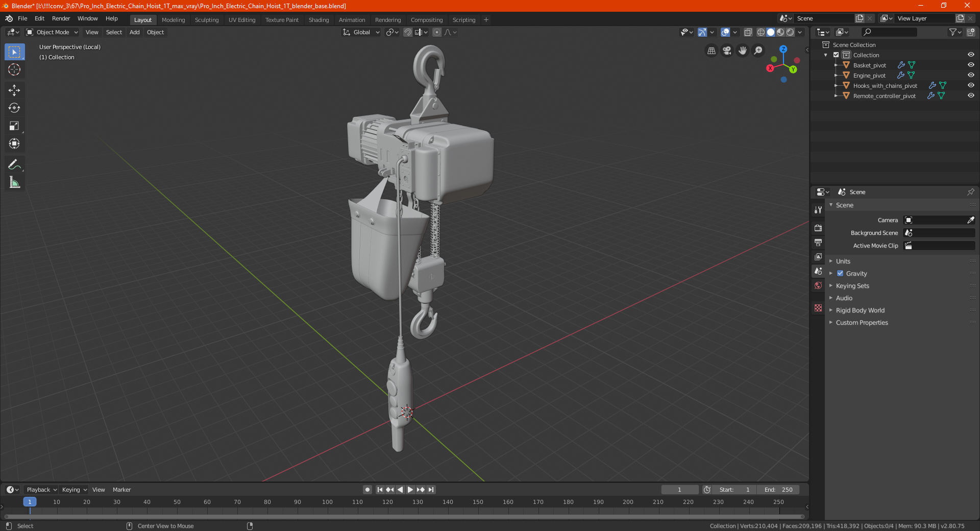
Task: Open the Texture properties tab icon
Action: coord(818,308)
